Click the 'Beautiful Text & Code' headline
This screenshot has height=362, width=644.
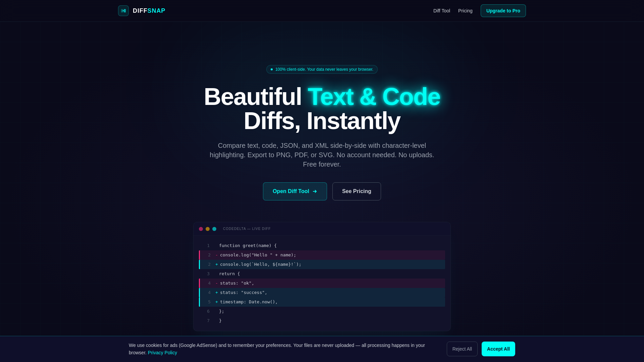(x=322, y=97)
